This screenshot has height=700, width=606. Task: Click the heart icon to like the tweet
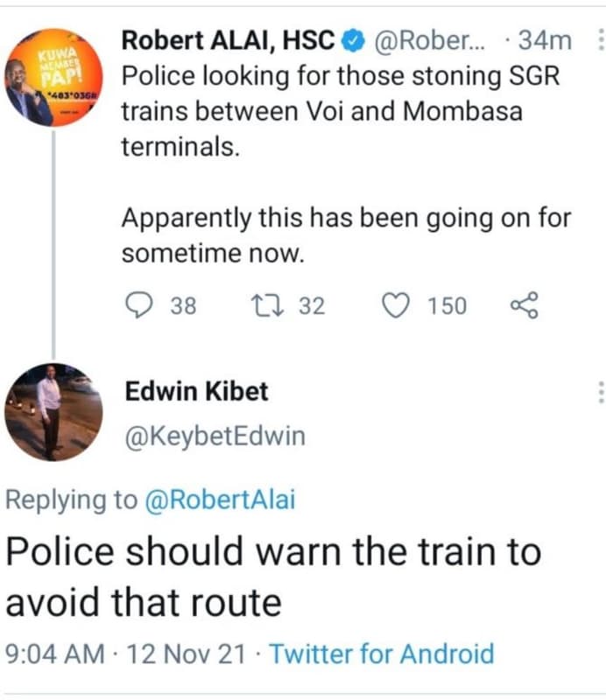click(396, 304)
